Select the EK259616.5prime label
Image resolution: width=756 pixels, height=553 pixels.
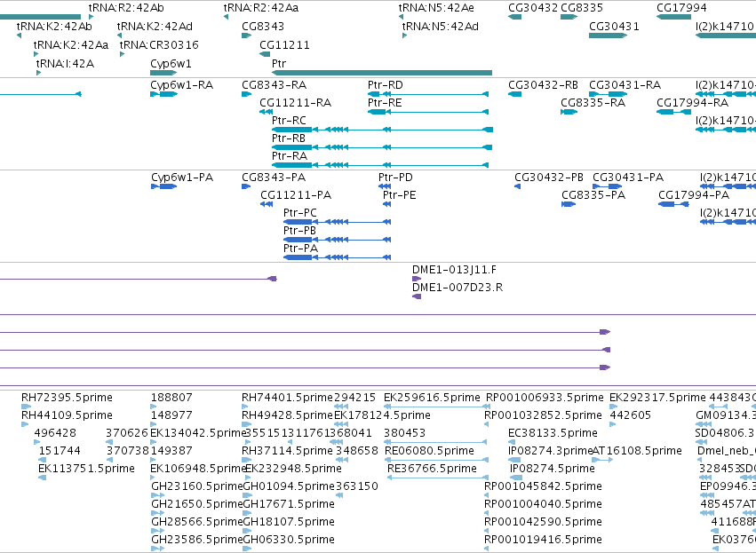[x=432, y=398]
